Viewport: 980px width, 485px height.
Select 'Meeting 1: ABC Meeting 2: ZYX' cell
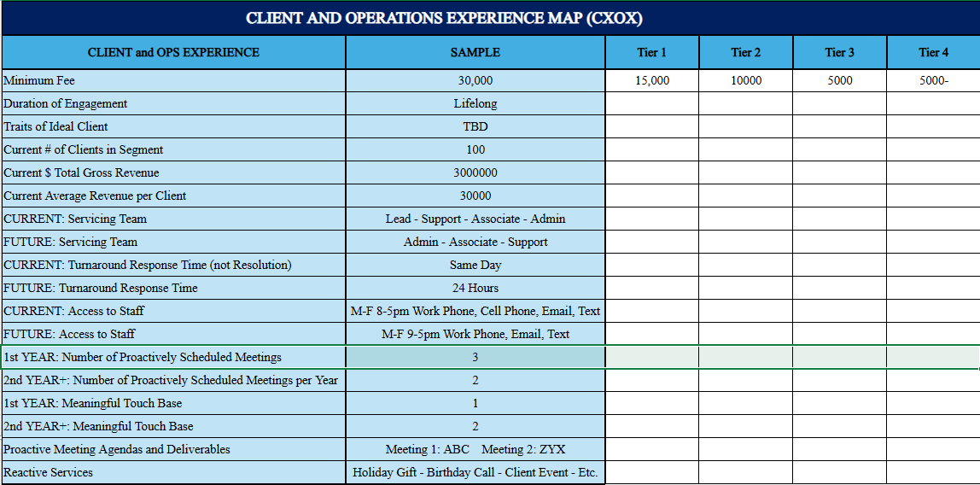pyautogui.click(x=475, y=450)
